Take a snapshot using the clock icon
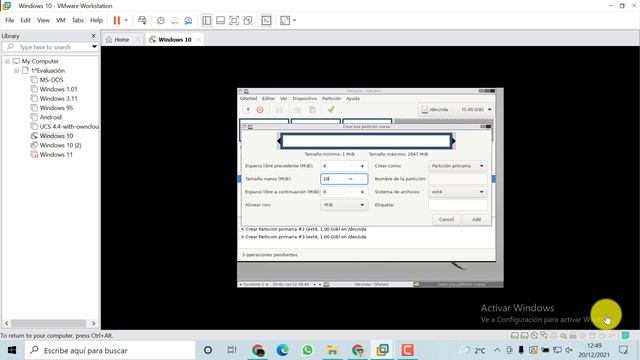 (x=160, y=20)
